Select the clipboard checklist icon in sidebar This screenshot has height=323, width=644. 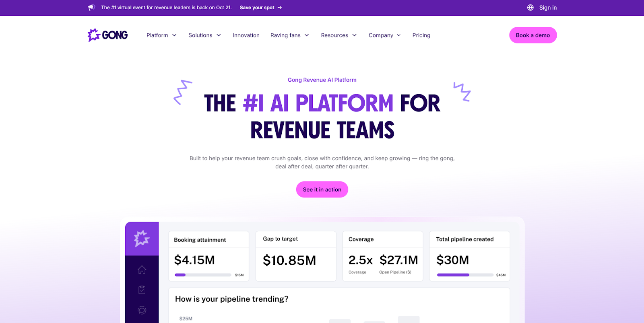[142, 290]
